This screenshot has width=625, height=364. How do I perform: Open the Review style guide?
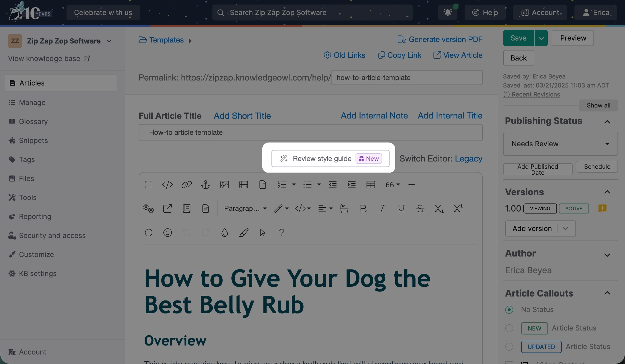click(322, 158)
